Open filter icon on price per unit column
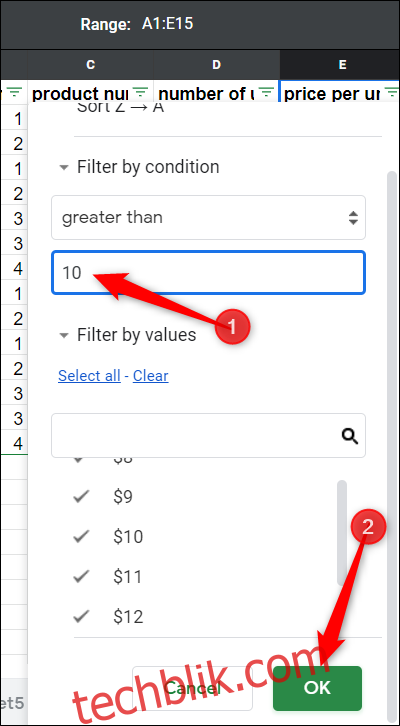The width and height of the screenshot is (400, 726). (392, 93)
